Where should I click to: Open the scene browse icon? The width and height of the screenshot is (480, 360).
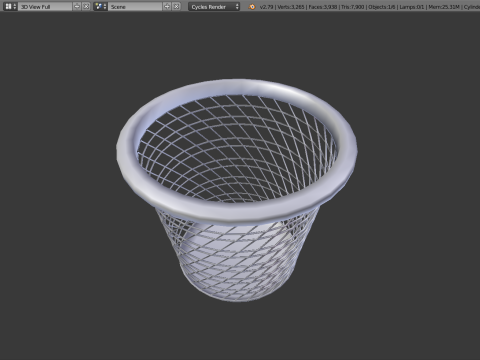pos(100,6)
